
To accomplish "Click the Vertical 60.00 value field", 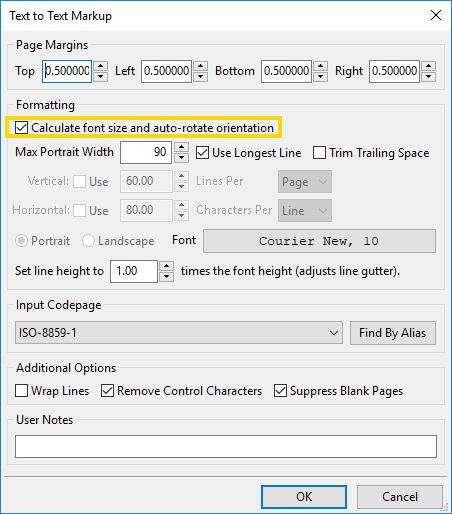I will pyautogui.click(x=146, y=182).
